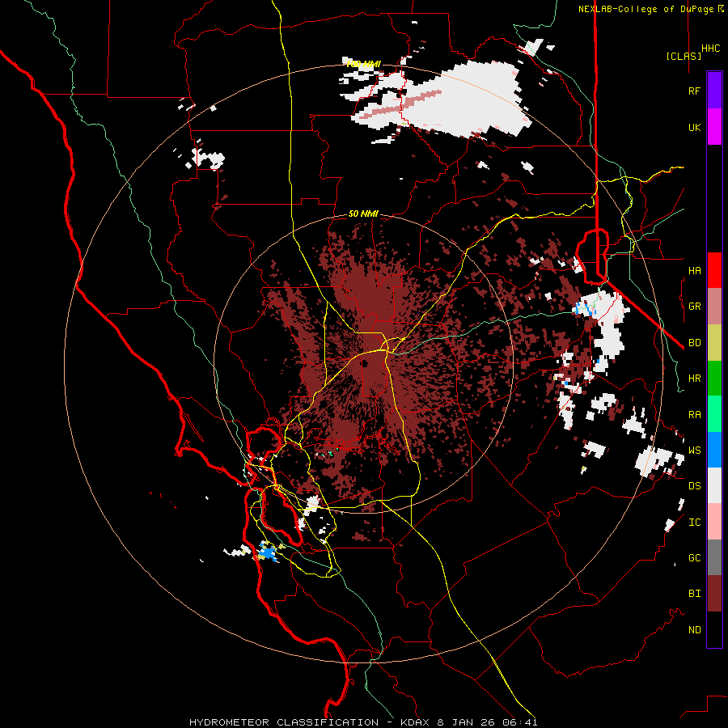Click the ND legend label

(x=694, y=630)
